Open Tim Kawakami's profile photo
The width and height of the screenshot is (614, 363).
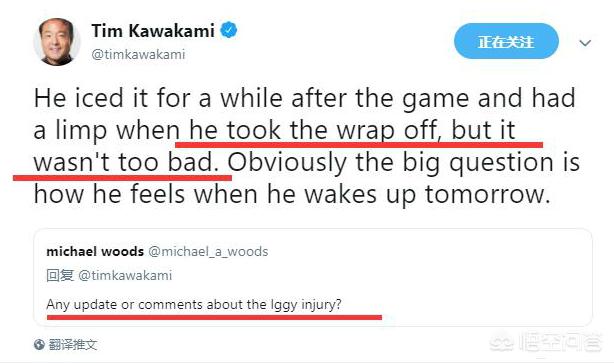pyautogui.click(x=57, y=42)
